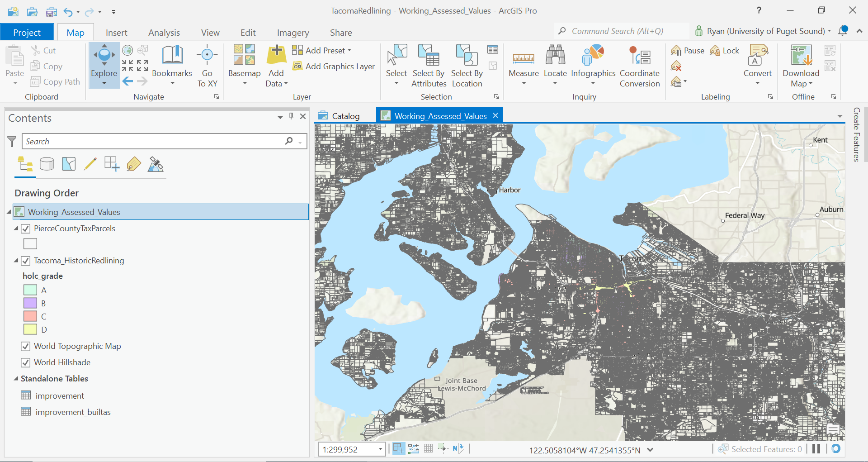
Task: Toggle Lock labels
Action: (724, 50)
